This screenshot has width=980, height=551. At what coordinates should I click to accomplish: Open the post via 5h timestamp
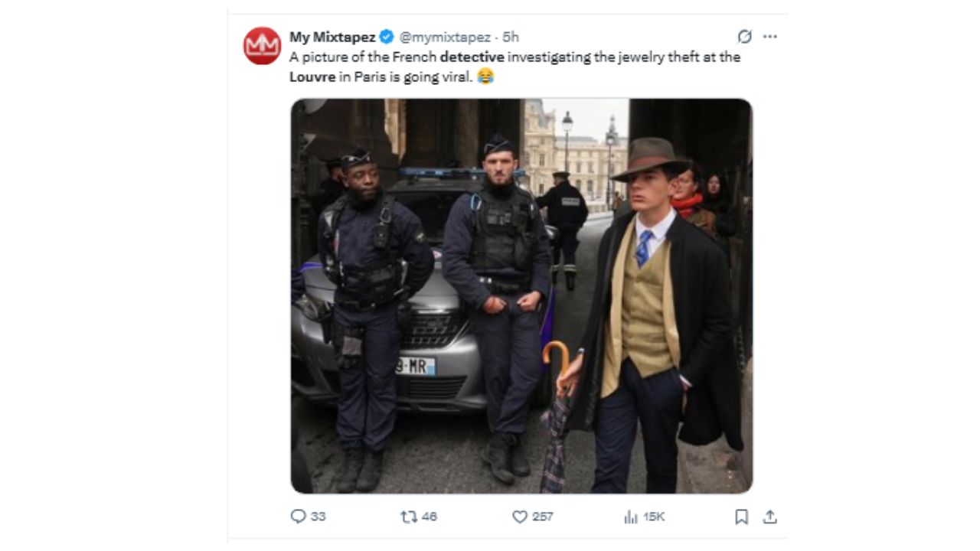pos(511,37)
